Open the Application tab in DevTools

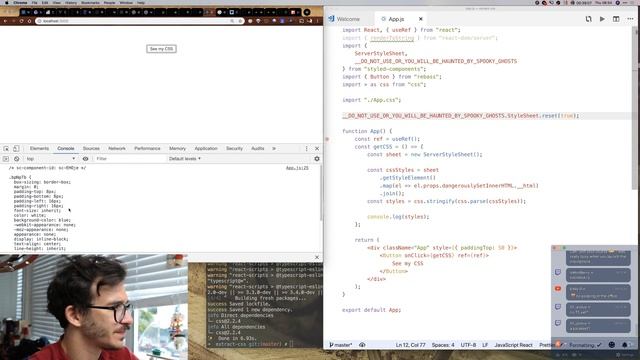(206, 149)
